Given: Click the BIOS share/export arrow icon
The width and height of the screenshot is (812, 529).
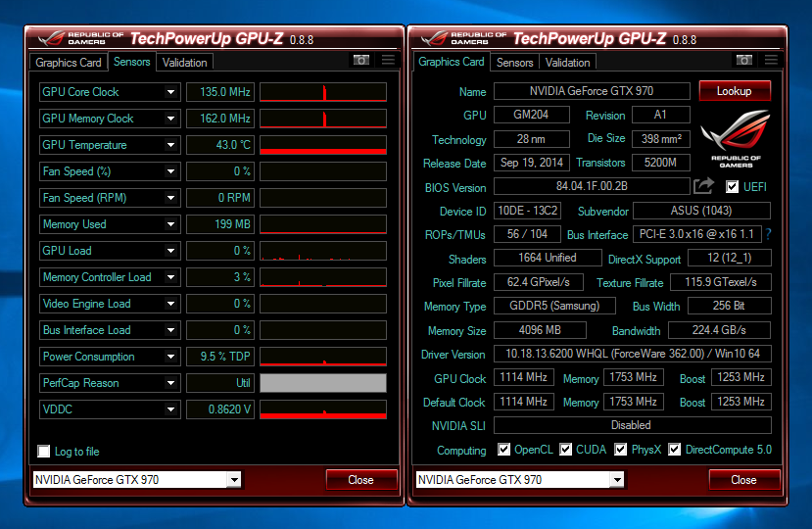Looking at the screenshot, I should [704, 185].
